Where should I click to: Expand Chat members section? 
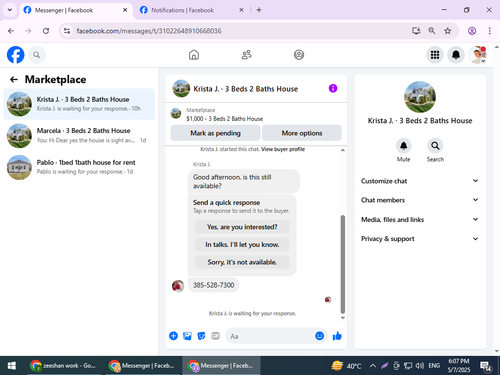pyautogui.click(x=420, y=200)
